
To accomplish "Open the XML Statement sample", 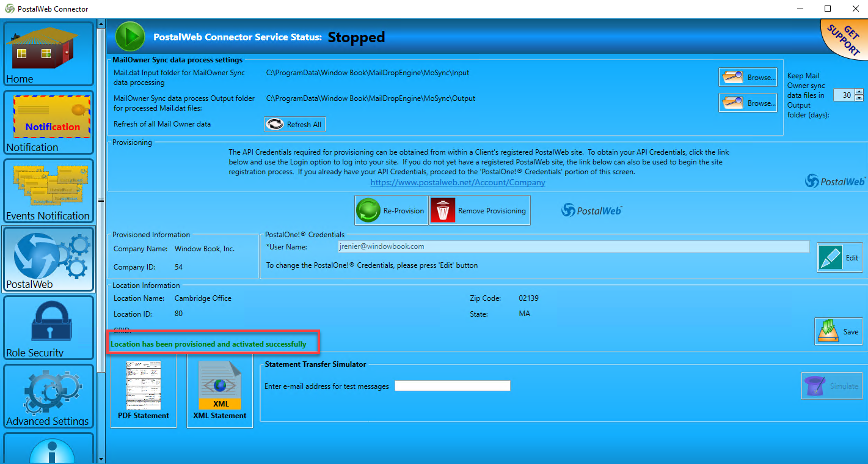I will coord(220,390).
